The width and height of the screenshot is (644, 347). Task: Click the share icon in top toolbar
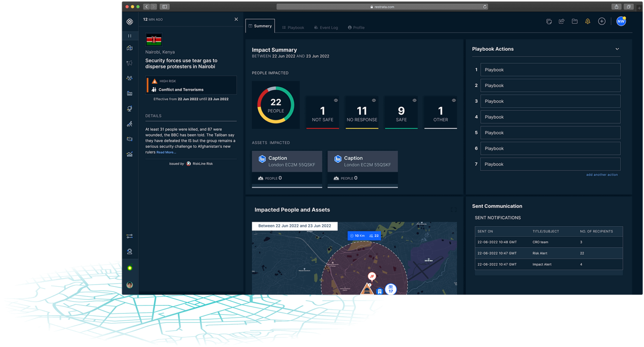click(561, 21)
